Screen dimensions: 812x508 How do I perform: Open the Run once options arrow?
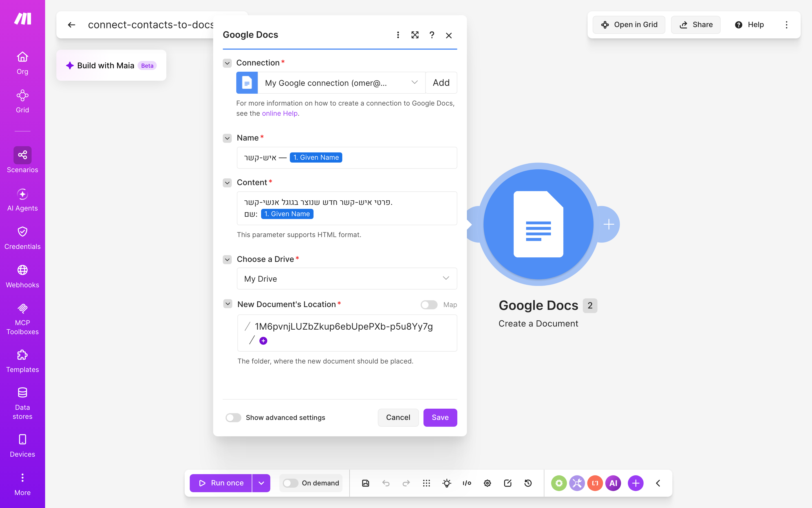261,483
